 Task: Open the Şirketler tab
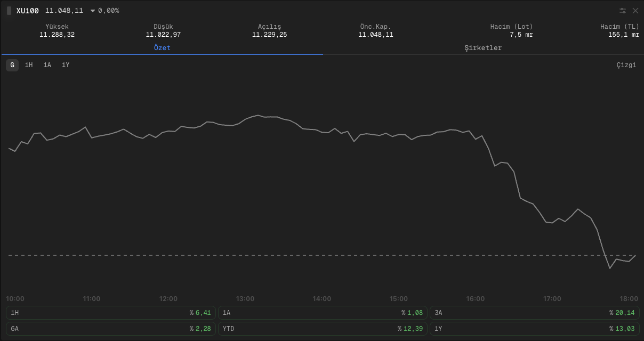tap(483, 48)
